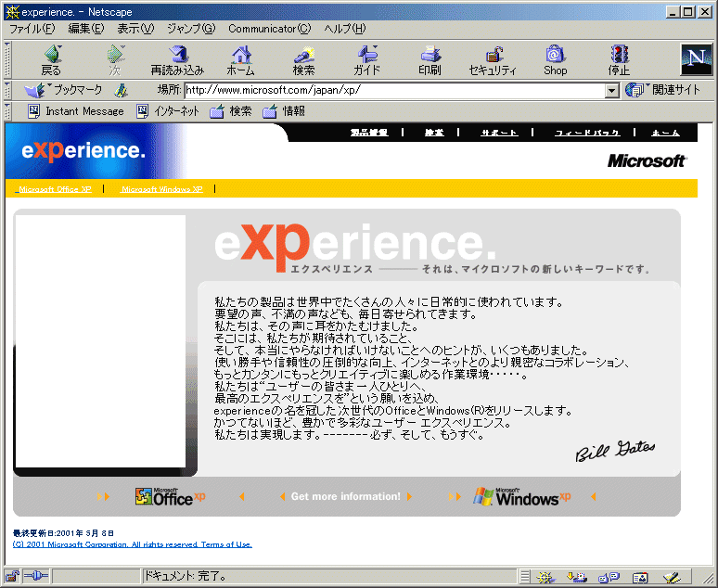Open the ジャンプ(G) menu
718x588 pixels.
click(191, 29)
